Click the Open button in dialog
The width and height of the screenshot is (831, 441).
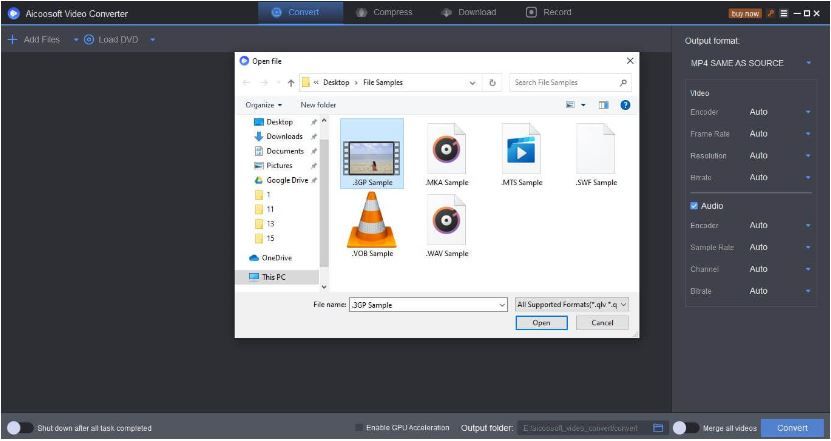coord(541,323)
